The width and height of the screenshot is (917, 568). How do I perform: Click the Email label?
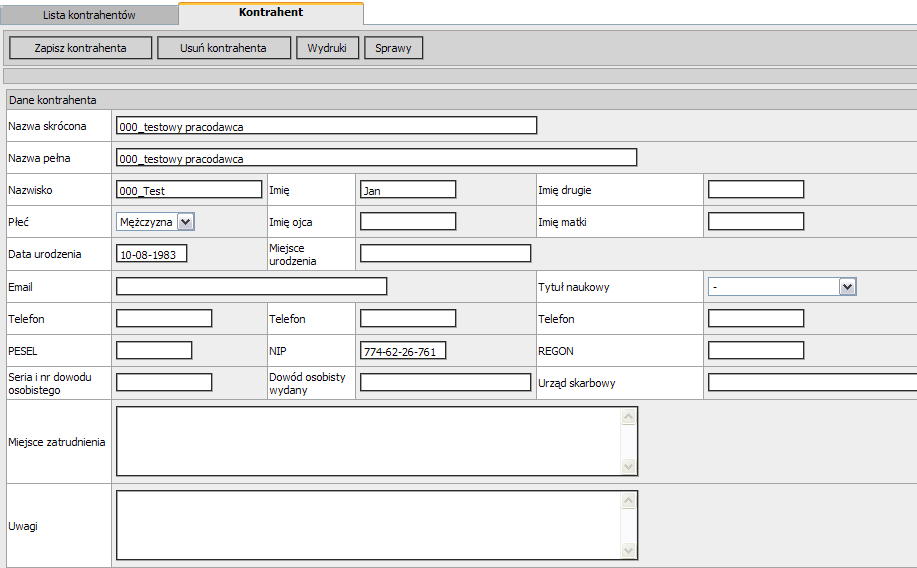click(x=20, y=287)
